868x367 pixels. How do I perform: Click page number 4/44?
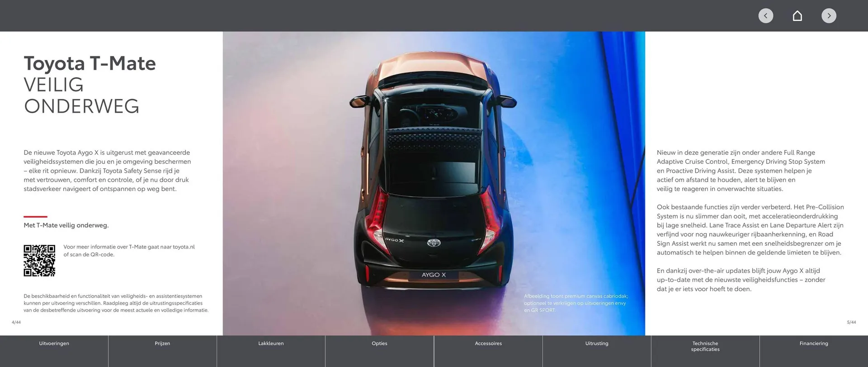point(16,322)
